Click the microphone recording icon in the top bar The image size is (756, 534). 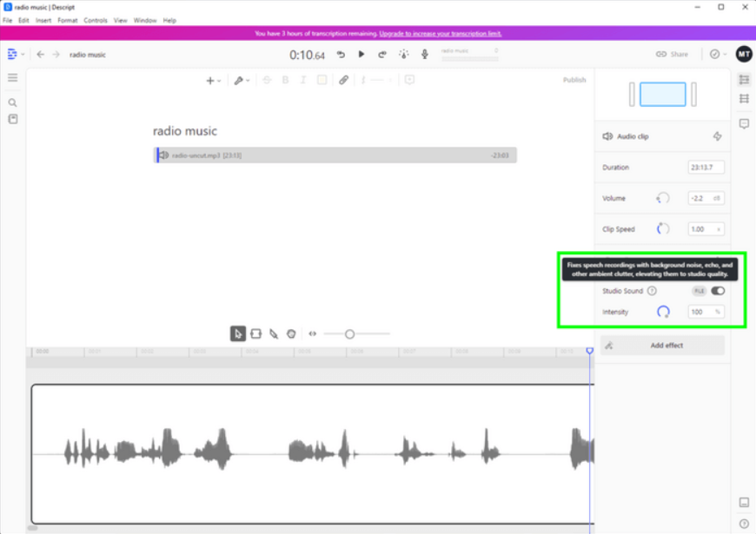point(425,53)
